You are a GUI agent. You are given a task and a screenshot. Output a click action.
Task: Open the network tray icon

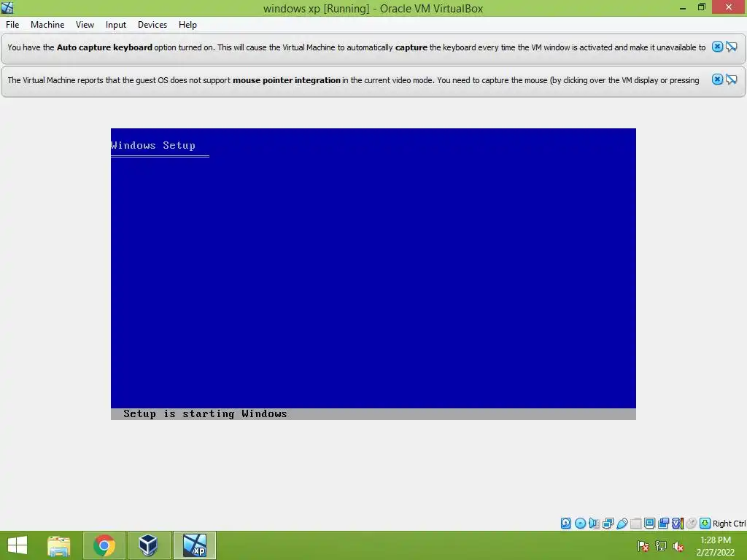[x=661, y=545]
